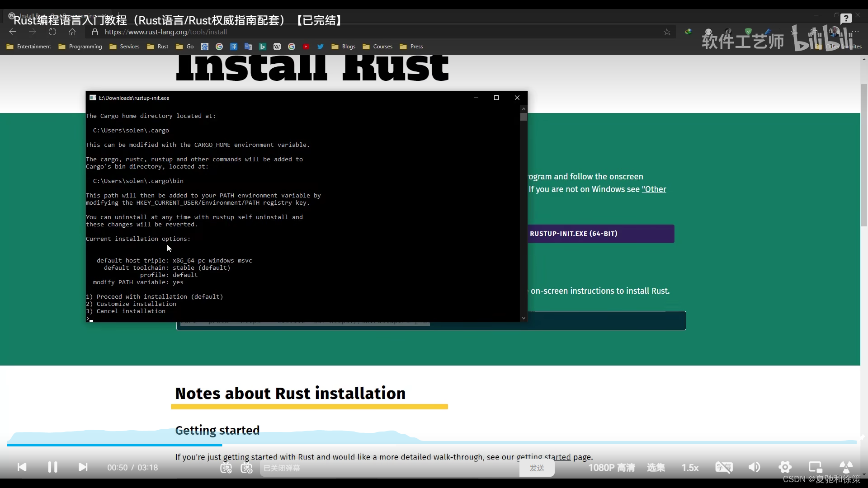The width and height of the screenshot is (868, 488).
Task: Toggle the danmaku display switch
Action: pos(226,468)
